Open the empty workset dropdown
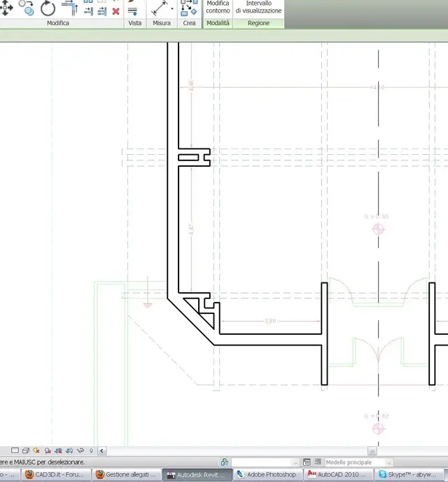 [265, 462]
